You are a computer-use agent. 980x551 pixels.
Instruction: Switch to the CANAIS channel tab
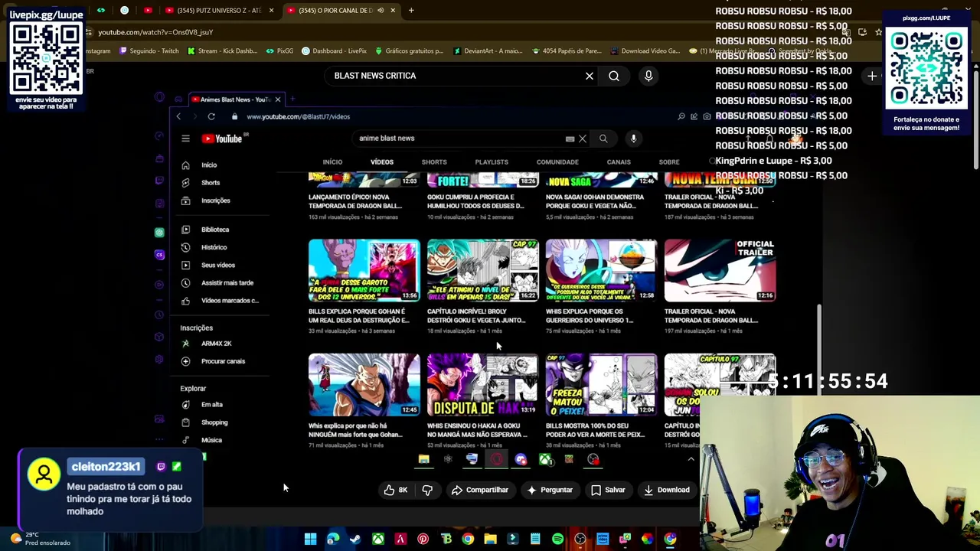(619, 162)
